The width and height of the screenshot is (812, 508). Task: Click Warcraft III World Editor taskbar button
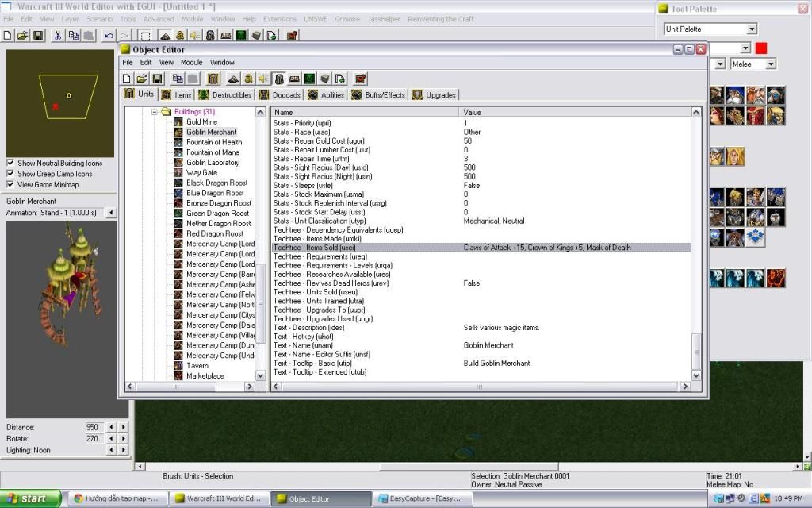(220, 498)
